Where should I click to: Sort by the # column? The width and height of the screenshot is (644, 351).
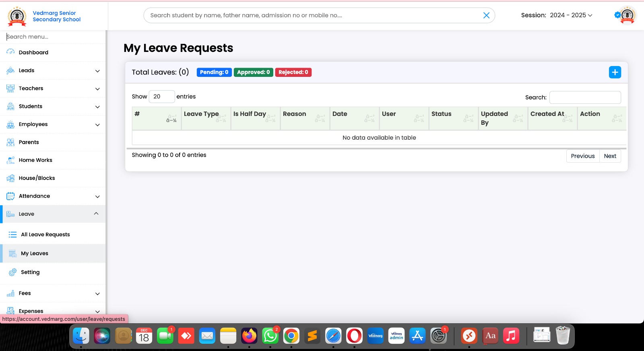[x=157, y=118]
